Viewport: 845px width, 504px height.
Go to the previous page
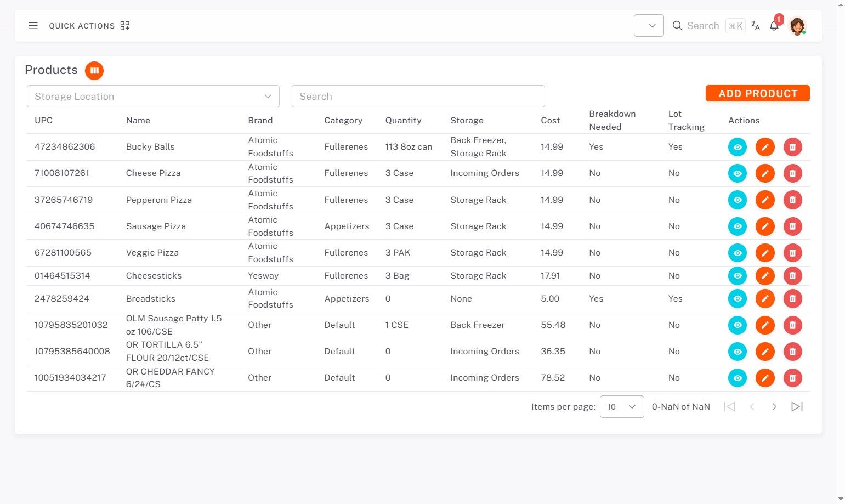coord(752,407)
